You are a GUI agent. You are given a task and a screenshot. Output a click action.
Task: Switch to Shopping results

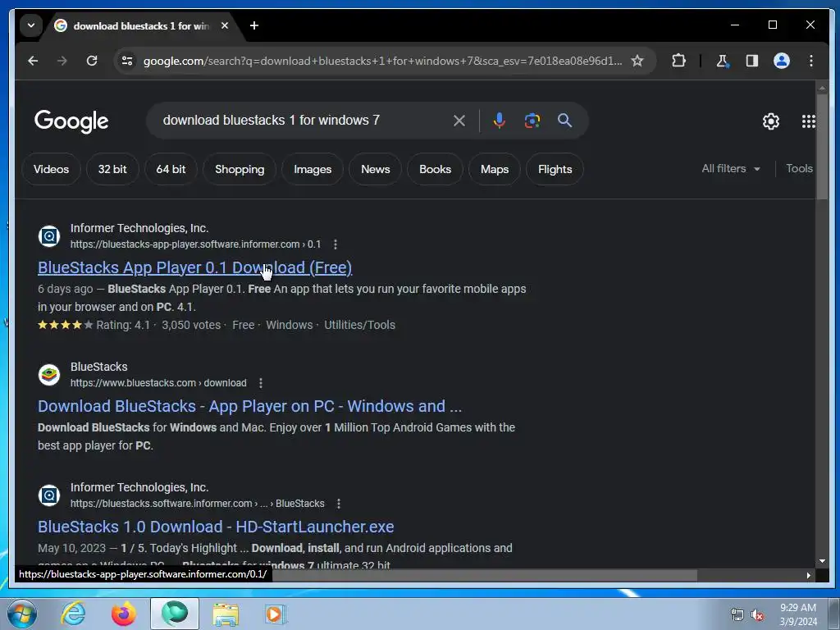coord(240,169)
